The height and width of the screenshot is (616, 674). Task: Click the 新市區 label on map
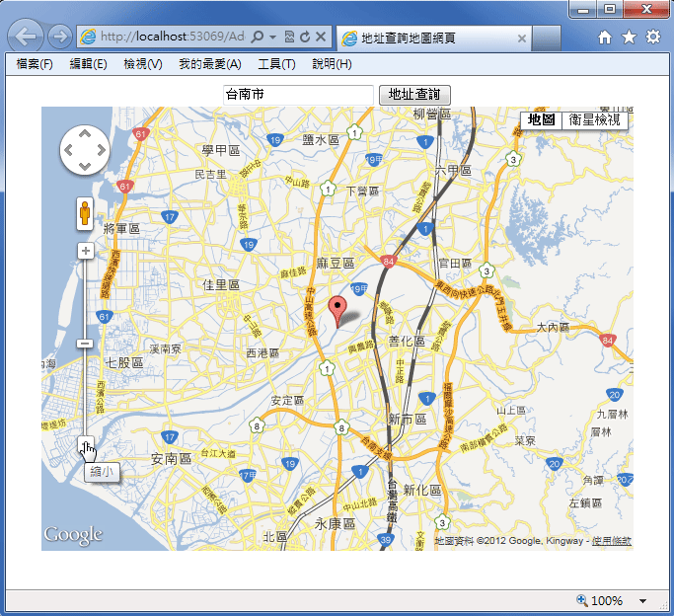click(x=408, y=420)
